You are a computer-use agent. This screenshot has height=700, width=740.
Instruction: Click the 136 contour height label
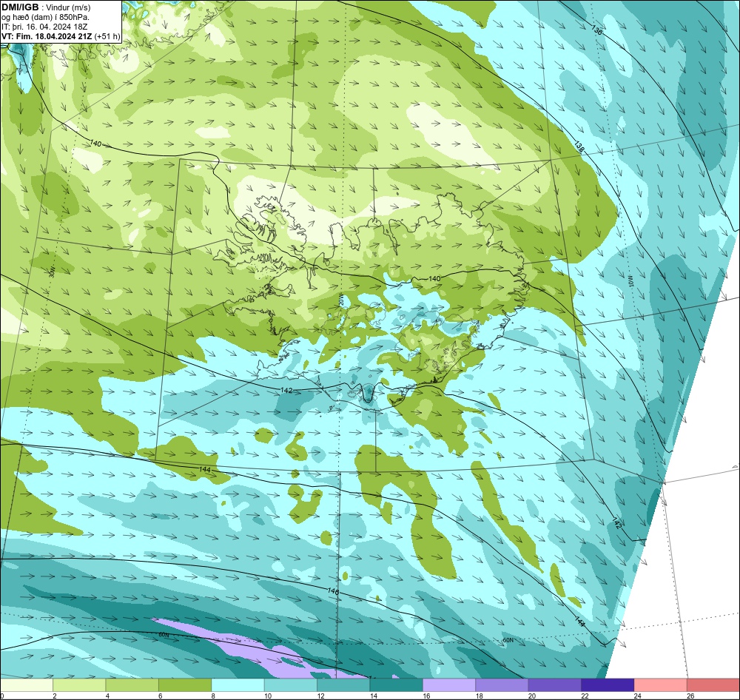(x=596, y=30)
